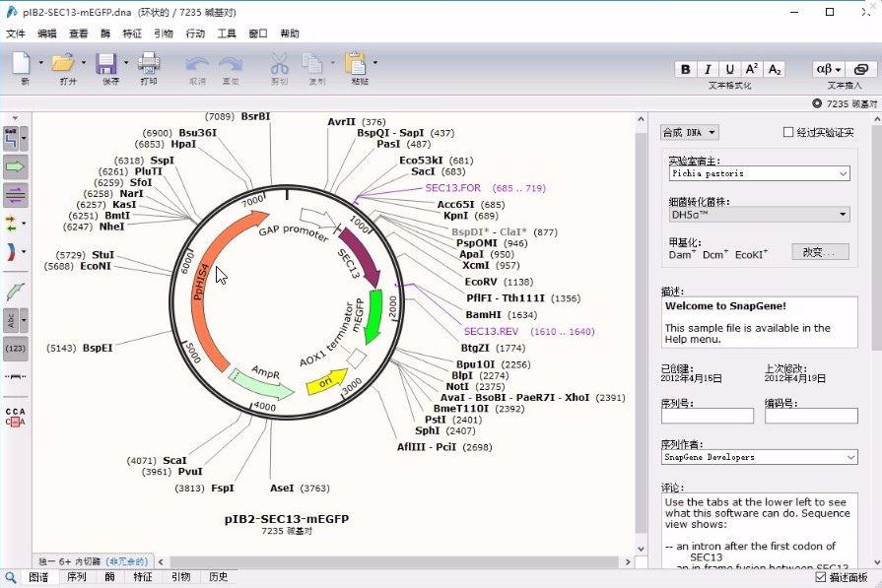Enable the 经过实验证实 checkbox

[x=788, y=132]
